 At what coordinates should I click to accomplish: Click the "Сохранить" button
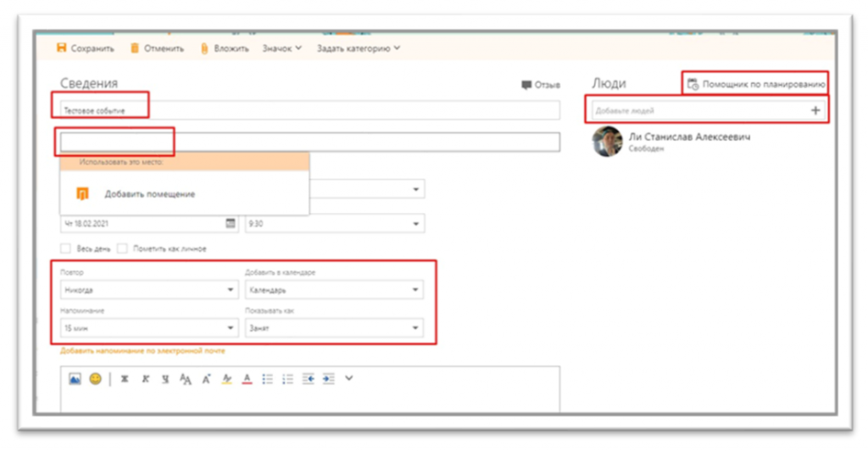click(x=85, y=48)
